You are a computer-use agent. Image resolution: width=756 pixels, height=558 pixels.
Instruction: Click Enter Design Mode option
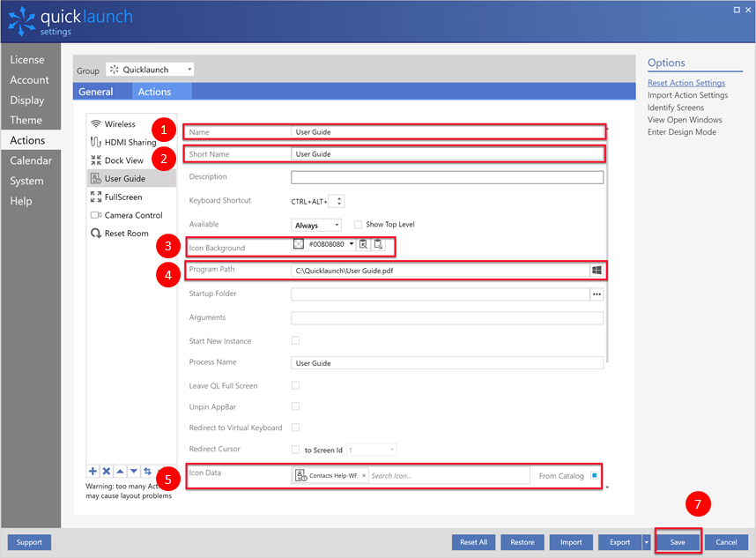click(x=682, y=131)
